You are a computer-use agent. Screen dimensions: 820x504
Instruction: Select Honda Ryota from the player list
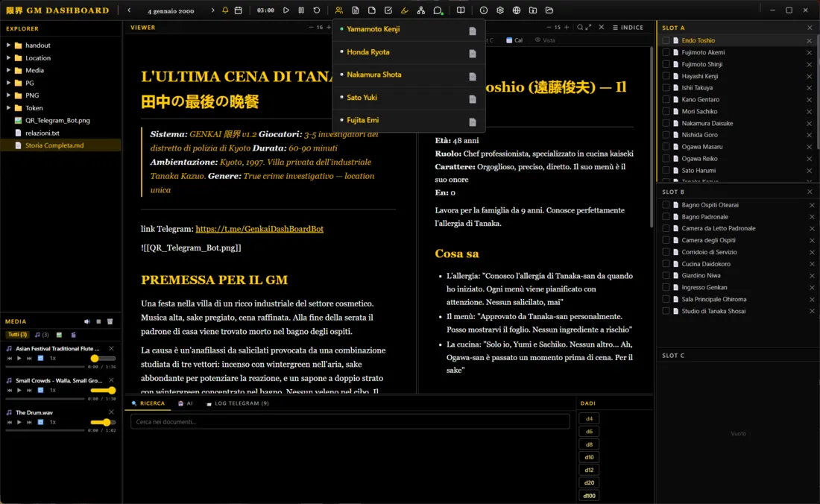[368, 52]
